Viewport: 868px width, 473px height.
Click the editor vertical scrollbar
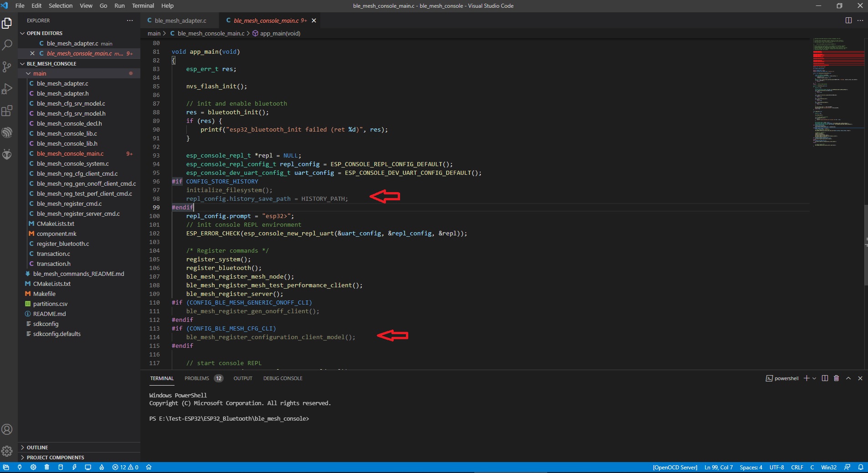pyautogui.click(x=866, y=246)
